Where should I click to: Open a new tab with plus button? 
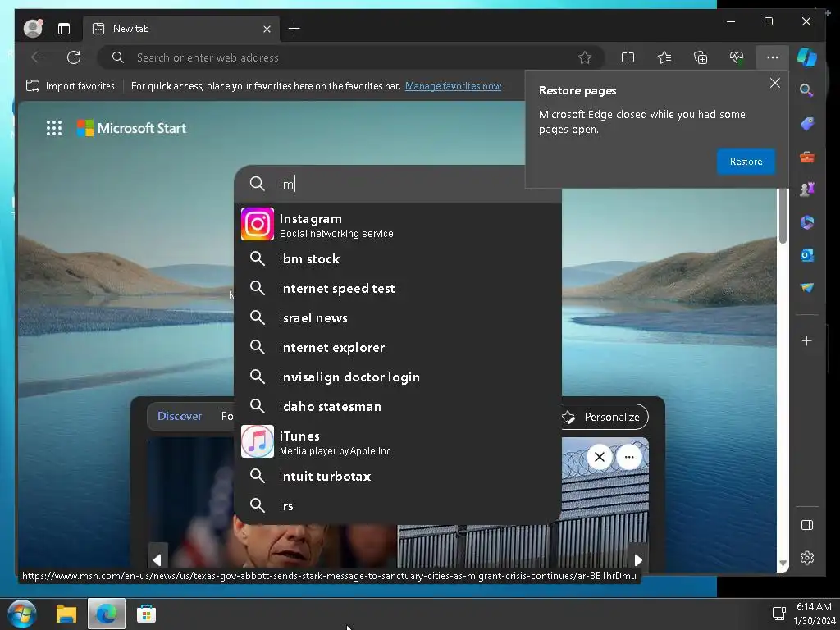[x=294, y=29]
